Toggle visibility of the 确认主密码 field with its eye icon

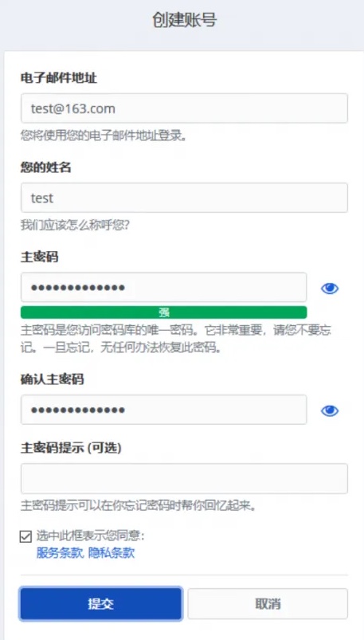pos(329,410)
